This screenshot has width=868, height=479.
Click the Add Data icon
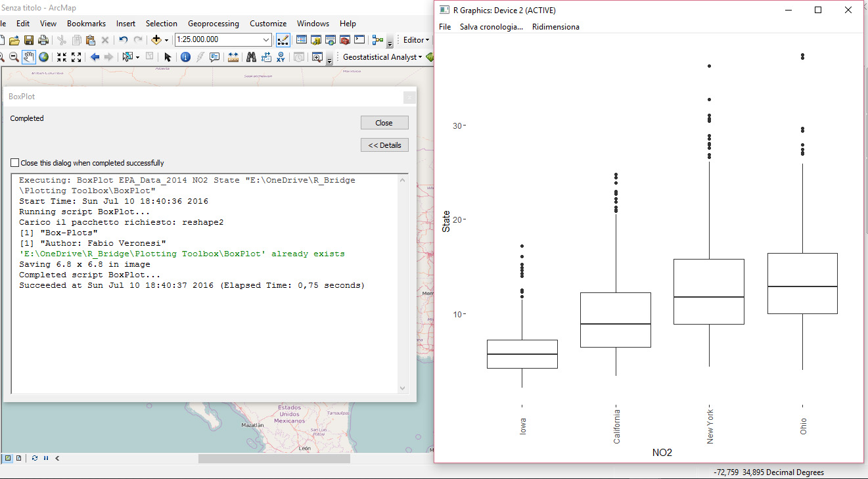click(x=157, y=39)
